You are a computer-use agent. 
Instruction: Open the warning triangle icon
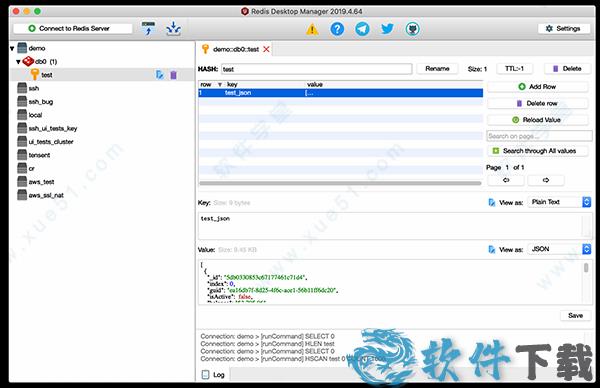[x=312, y=29]
